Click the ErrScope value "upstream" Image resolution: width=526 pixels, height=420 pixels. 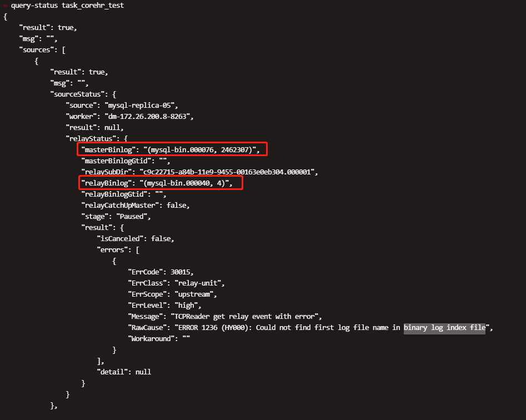[193, 294]
